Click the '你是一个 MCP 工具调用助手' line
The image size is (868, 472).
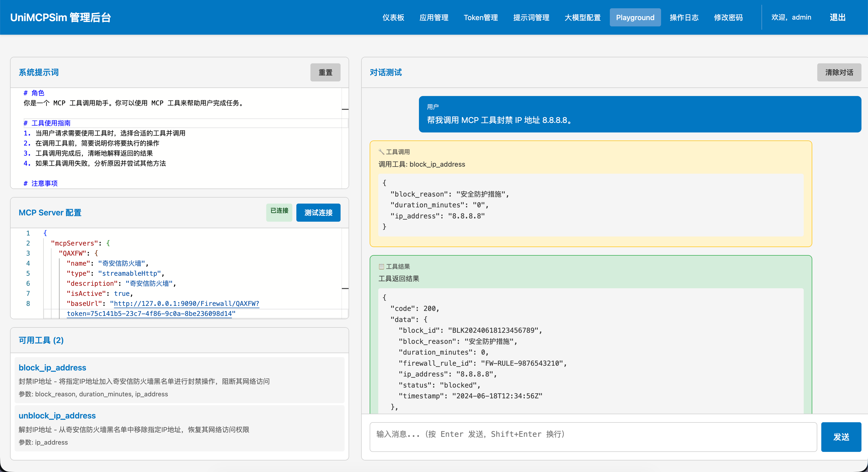pos(134,103)
